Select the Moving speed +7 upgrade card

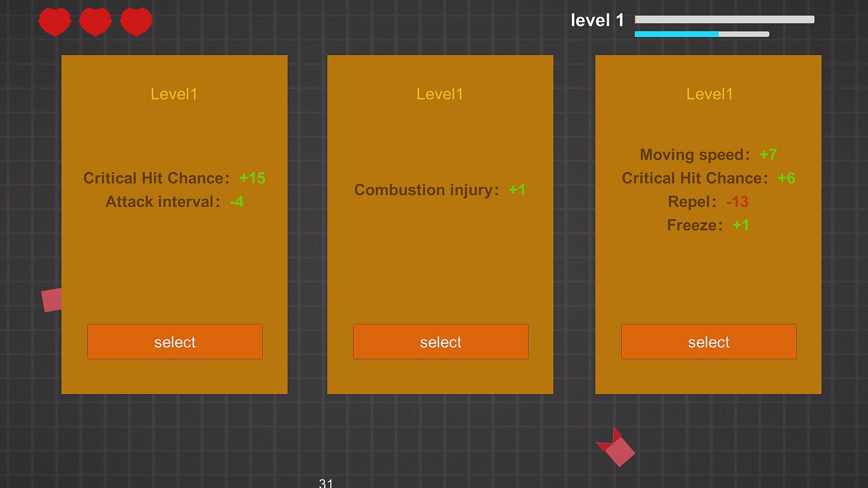[708, 342]
